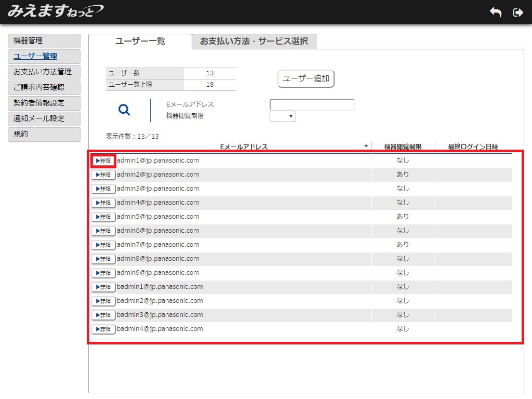
Task: Go to ご請求内容確認 in sidebar
Action: [x=44, y=88]
